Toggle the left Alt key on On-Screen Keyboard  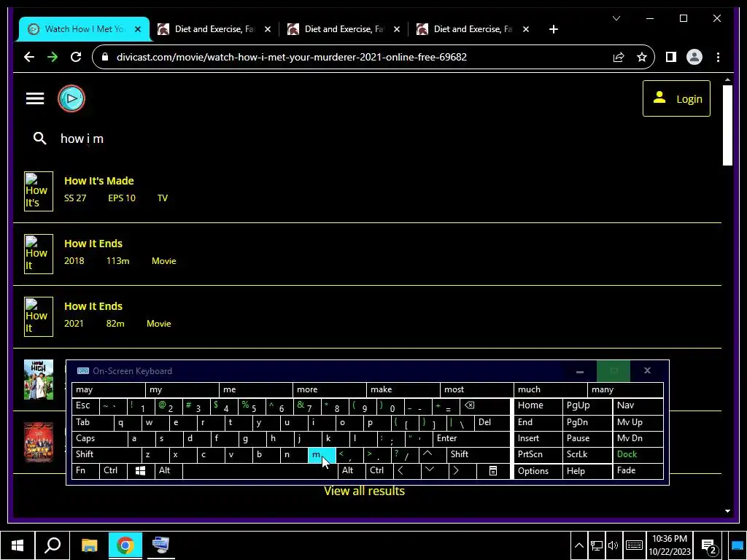click(169, 470)
